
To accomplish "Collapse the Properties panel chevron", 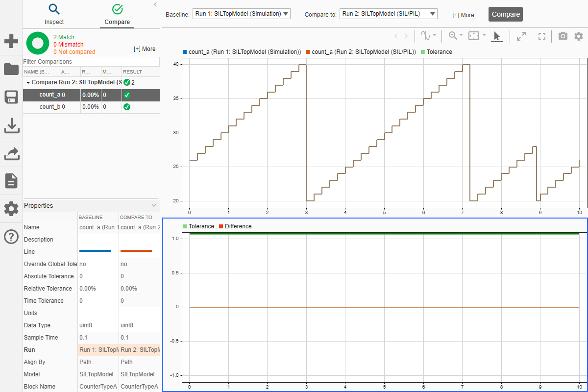I will click(154, 205).
